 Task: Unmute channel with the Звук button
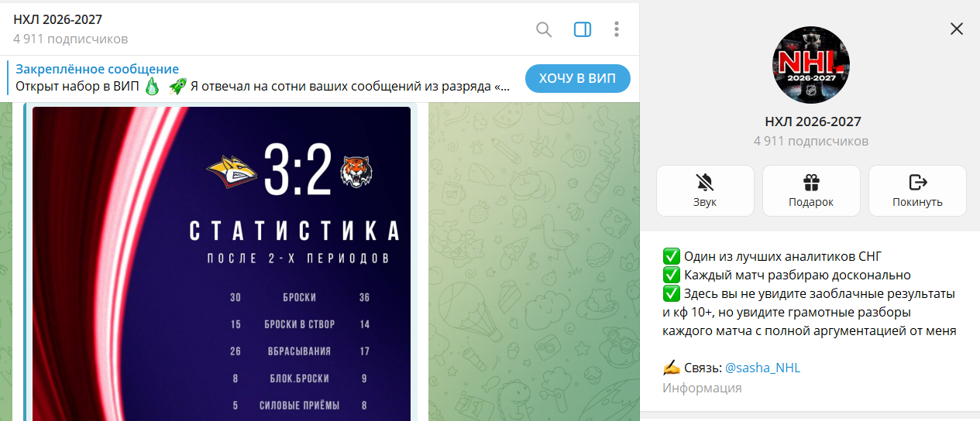(705, 190)
